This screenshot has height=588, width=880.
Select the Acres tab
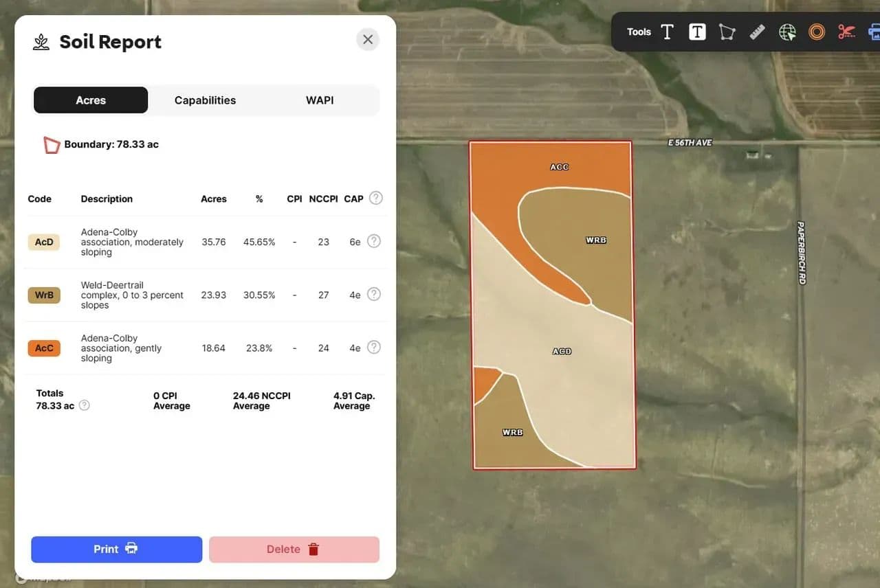[x=91, y=100]
